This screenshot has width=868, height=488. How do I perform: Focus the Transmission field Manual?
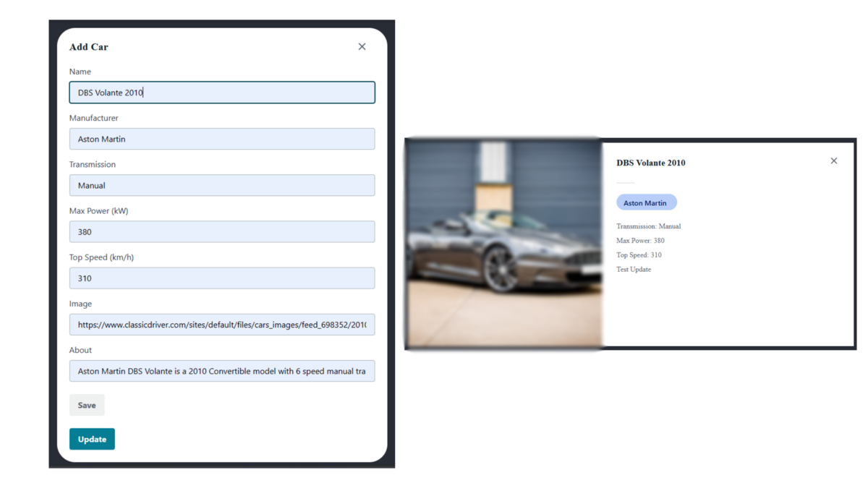(x=222, y=185)
